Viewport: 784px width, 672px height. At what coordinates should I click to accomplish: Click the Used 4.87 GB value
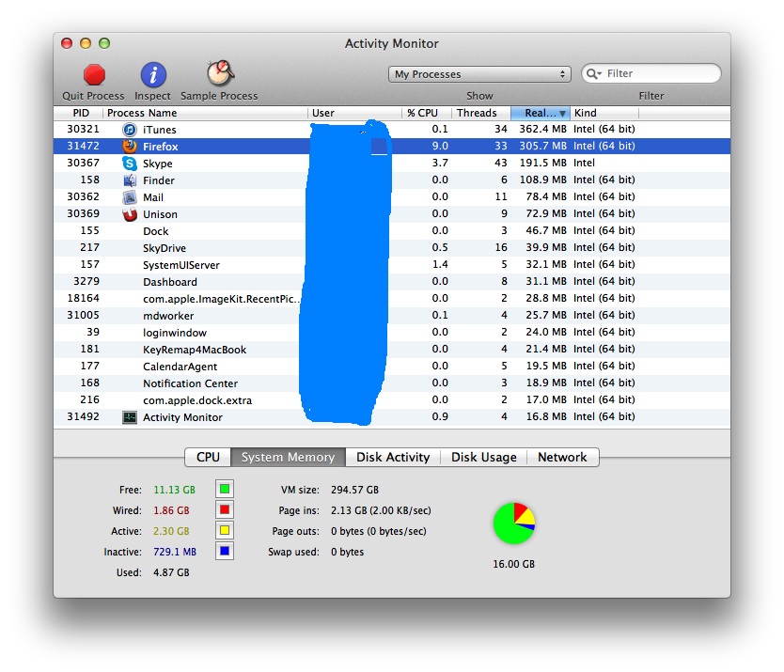[x=171, y=572]
